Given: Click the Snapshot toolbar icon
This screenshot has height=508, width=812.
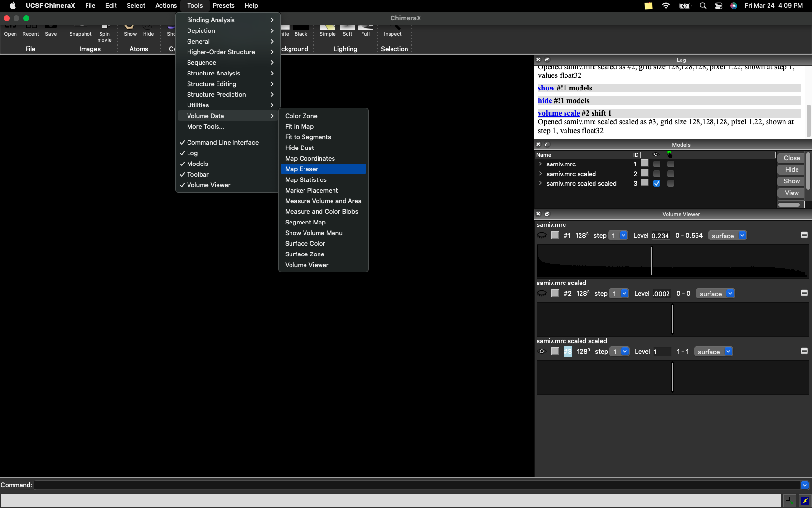Looking at the screenshot, I should tap(80, 30).
